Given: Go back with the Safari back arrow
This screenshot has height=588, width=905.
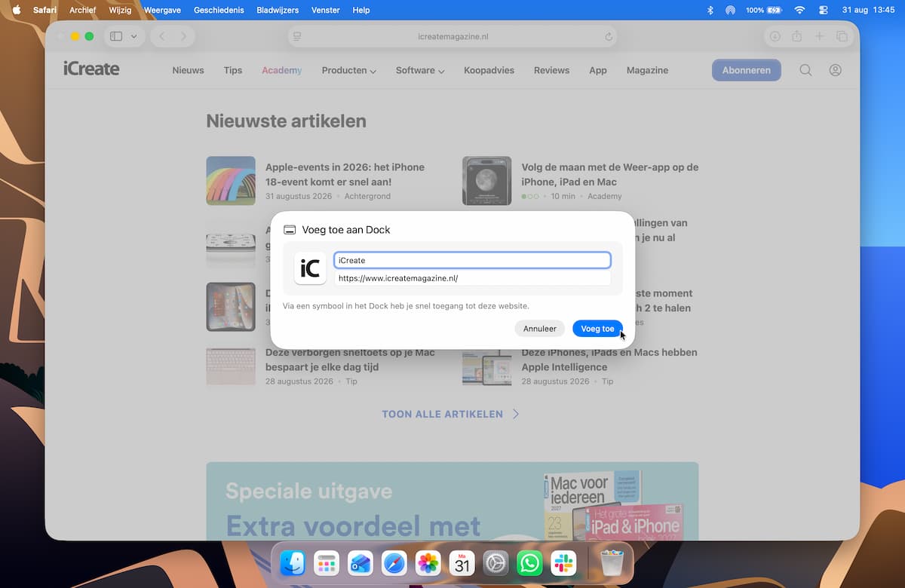Looking at the screenshot, I should [162, 36].
